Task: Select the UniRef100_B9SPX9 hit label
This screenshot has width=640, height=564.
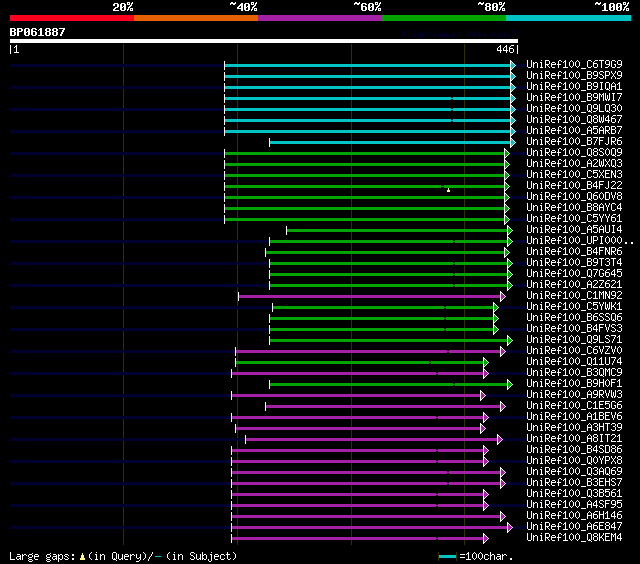Action: [574, 75]
